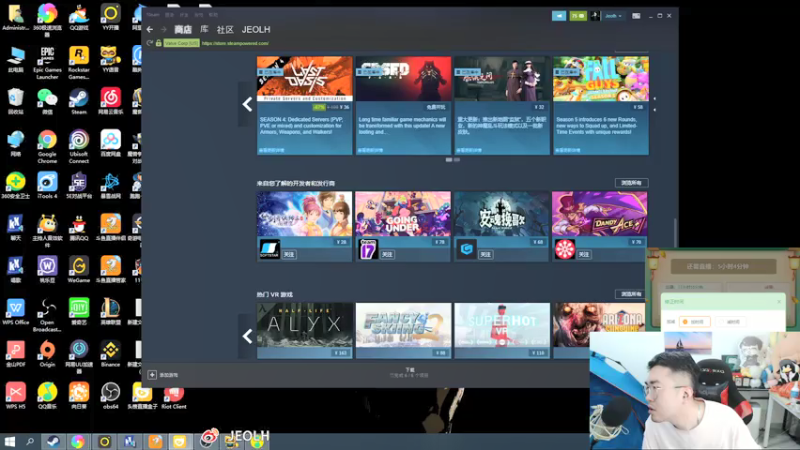Follow the Dandy Ace publisher
The image size is (800, 450).
click(584, 254)
